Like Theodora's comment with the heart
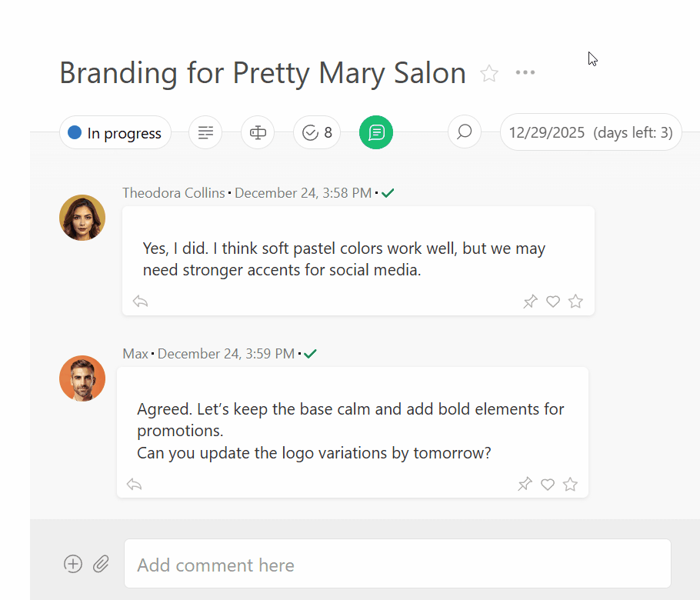 (552, 301)
